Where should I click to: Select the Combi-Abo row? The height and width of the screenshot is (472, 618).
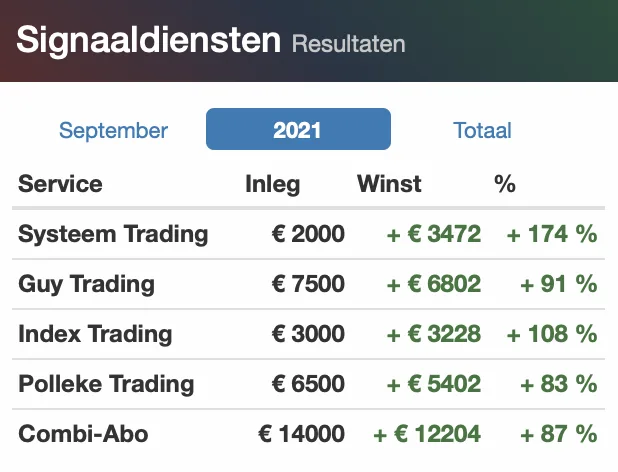(x=309, y=434)
